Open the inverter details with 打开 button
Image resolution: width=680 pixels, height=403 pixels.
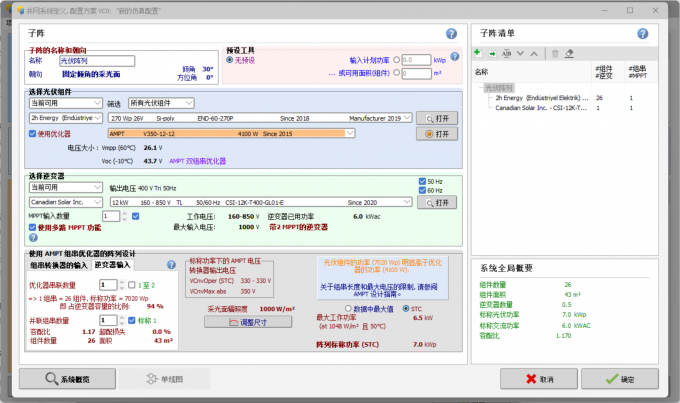point(437,203)
